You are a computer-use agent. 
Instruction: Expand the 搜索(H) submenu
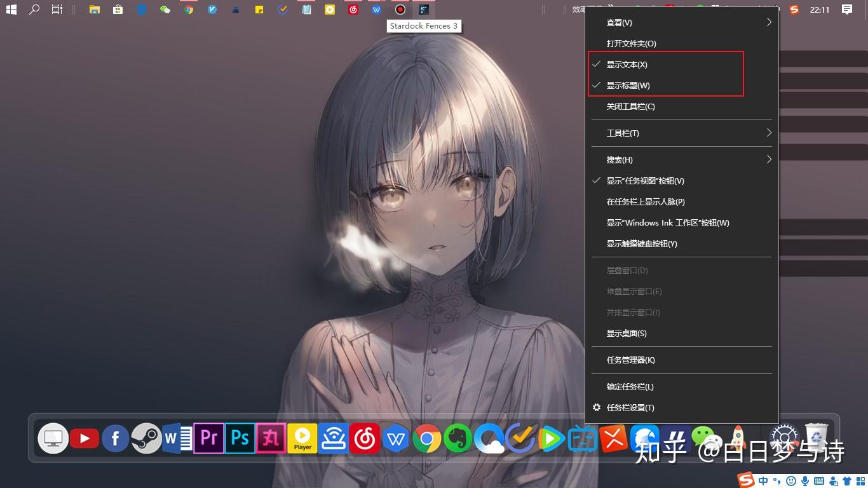point(681,159)
